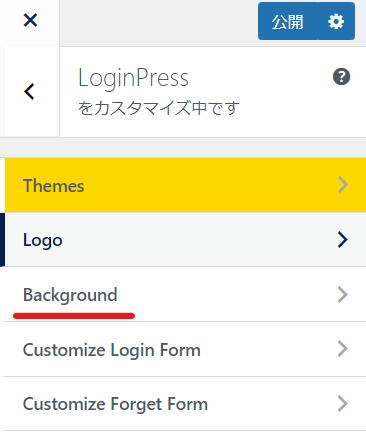This screenshot has width=366, height=435.
Task: Select the をカスタマイズ中です subtitle text
Action: tap(159, 108)
